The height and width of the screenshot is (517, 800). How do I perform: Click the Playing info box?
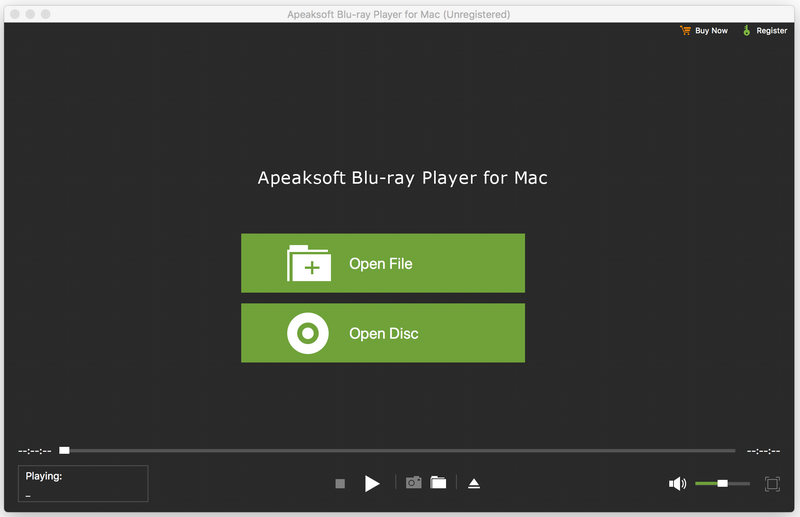click(83, 483)
